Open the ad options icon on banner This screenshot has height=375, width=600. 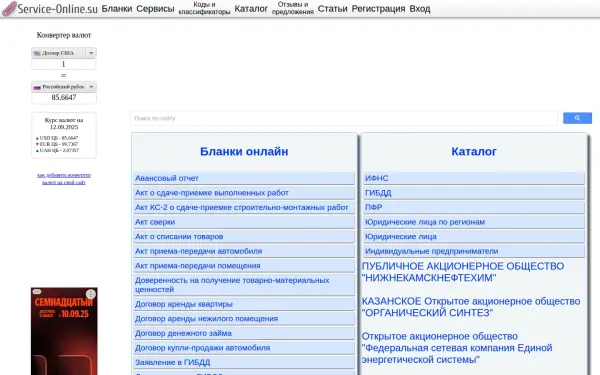pos(91,294)
